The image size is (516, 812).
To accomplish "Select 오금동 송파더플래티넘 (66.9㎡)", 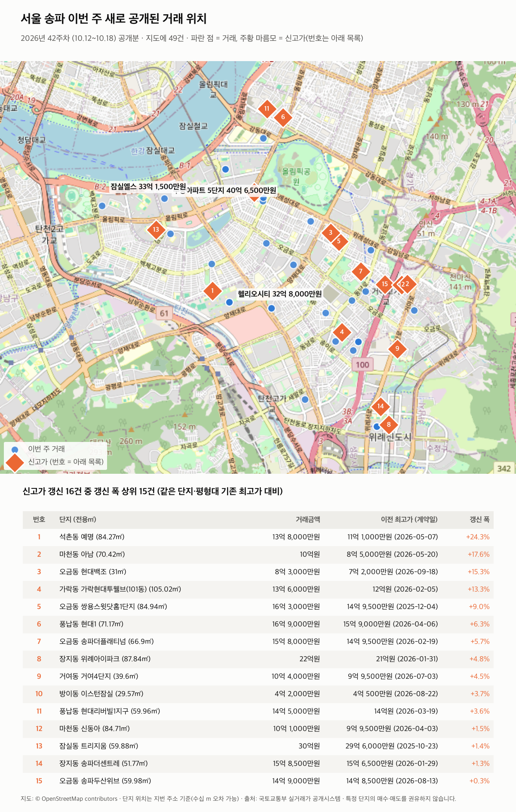I will 107,642.
